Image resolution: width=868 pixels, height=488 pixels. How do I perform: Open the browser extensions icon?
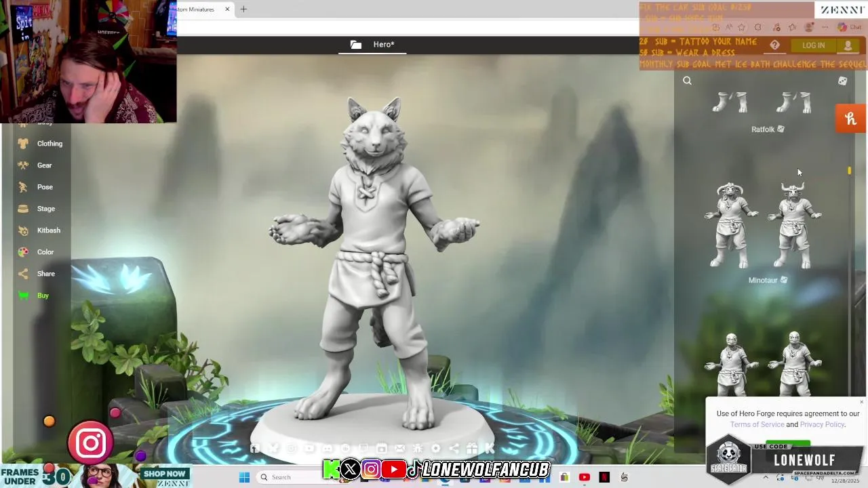[x=757, y=27]
